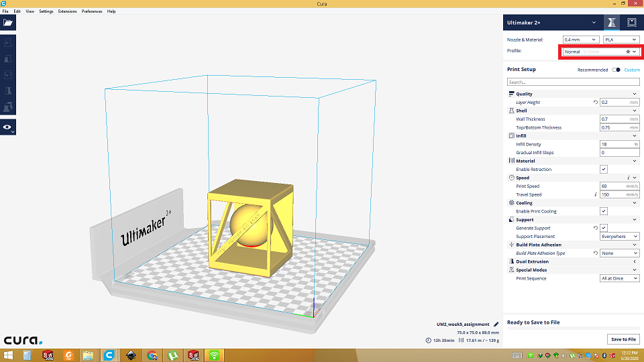The image size is (644, 362).
Task: Click the Custom label in Print Setup
Action: (632, 70)
